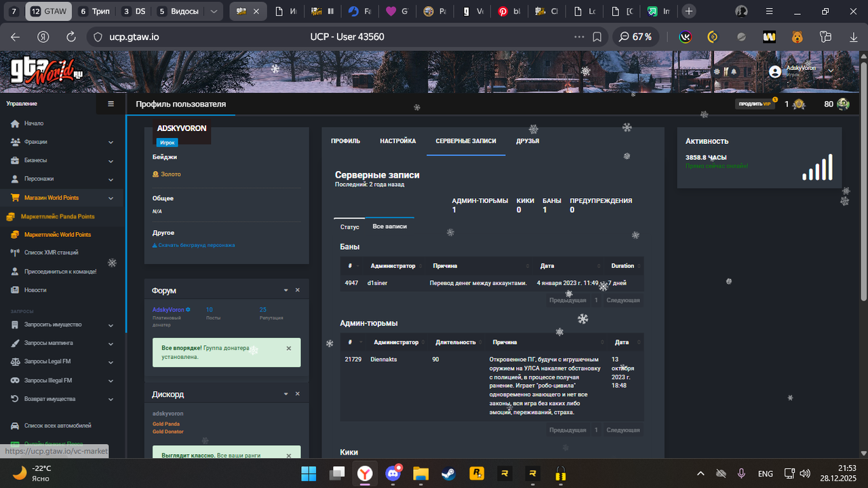Switch to the Друзья tab

pos(528,141)
